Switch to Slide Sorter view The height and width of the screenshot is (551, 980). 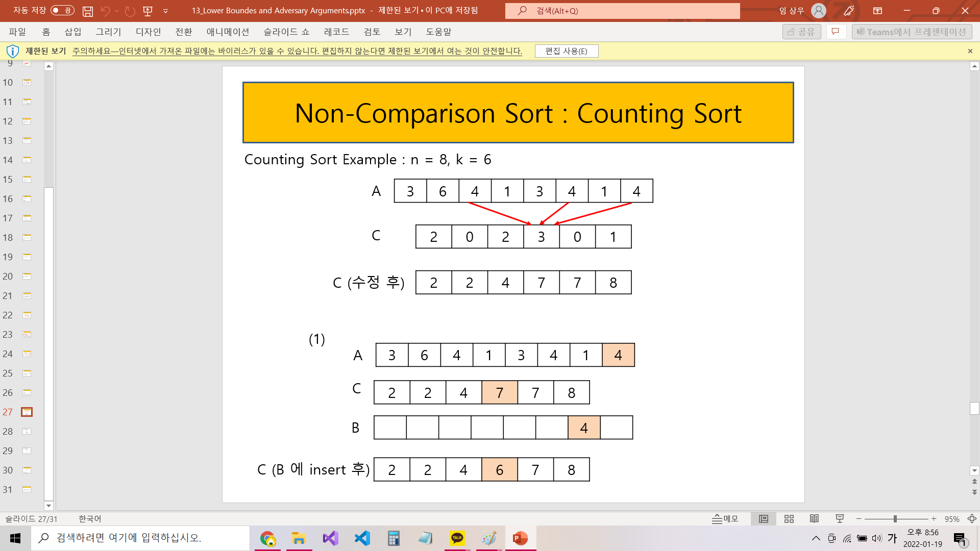click(x=789, y=519)
